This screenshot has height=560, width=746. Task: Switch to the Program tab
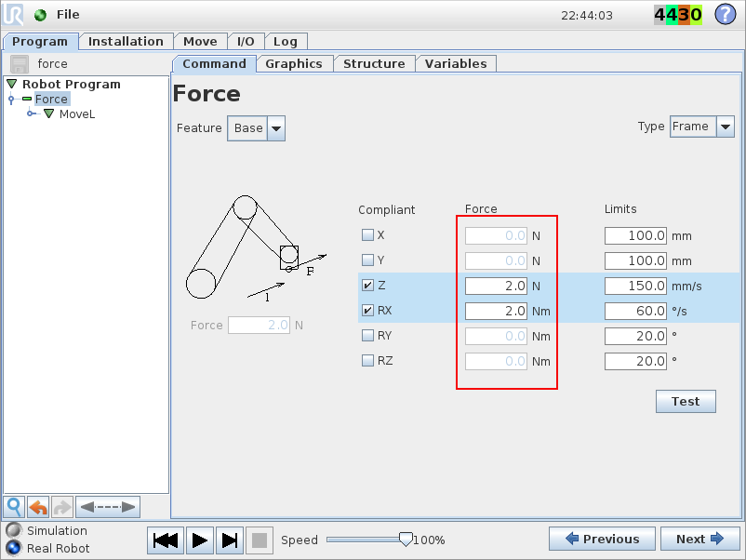tap(40, 41)
